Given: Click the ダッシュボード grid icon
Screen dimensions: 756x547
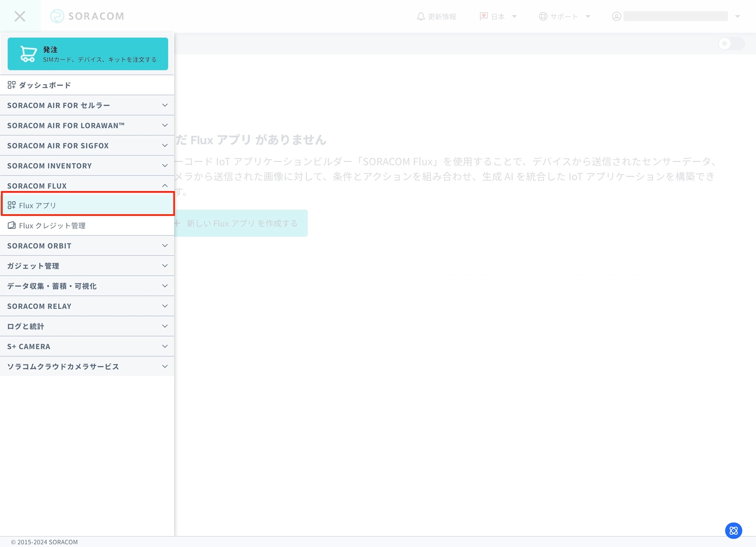Looking at the screenshot, I should tap(11, 85).
